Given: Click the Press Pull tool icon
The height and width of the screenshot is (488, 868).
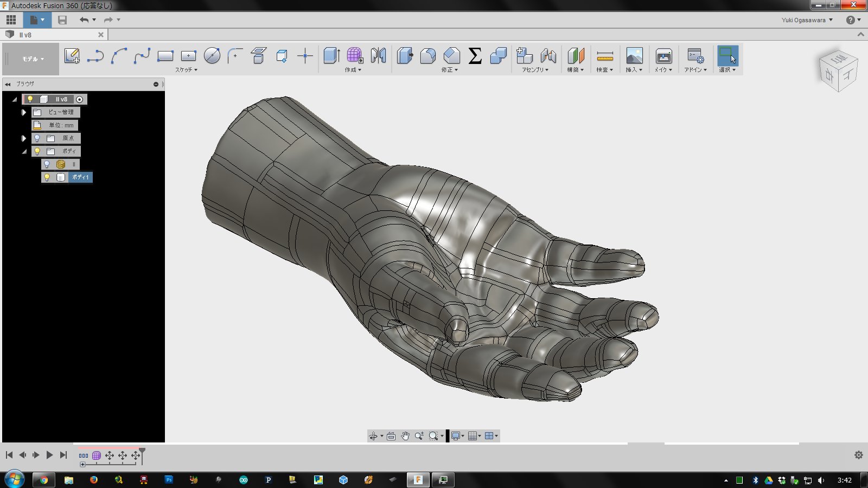Looking at the screenshot, I should 405,55.
